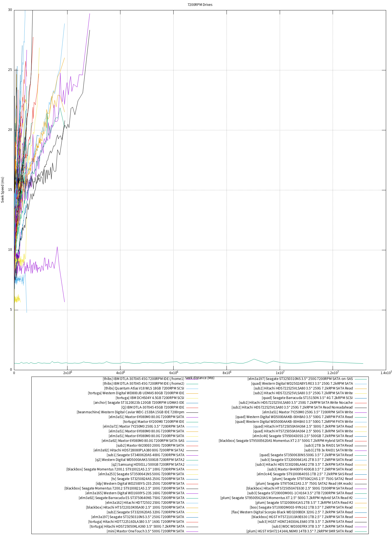Click the legend line for Samsung HD501LJ 500GB
This screenshot has height=538, width=392.
192,465
